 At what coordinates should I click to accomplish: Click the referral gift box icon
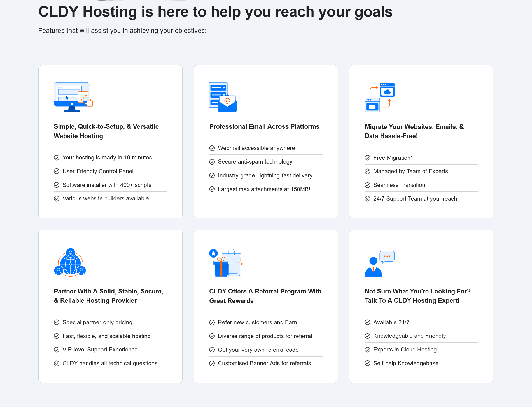225,263
